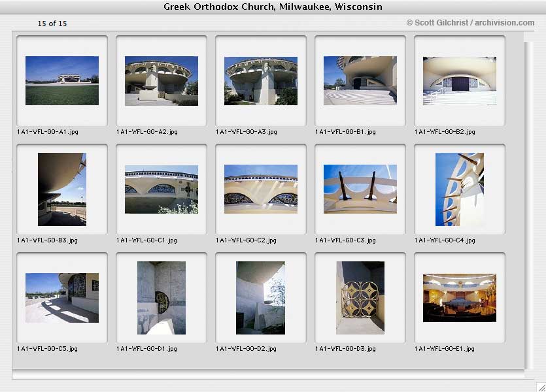546x392 pixels.
Task: Select the vertical 1A1-WFL-GO-B3.jpg thumbnail
Action: tap(62, 189)
